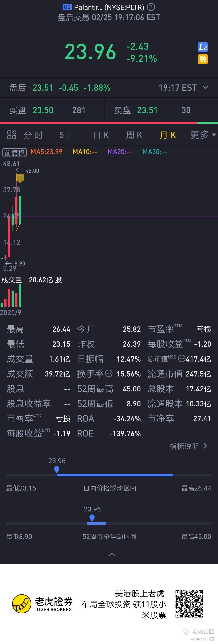Select the 周K chart tab
The height and width of the screenshot is (644, 218).
pyautogui.click(x=134, y=135)
